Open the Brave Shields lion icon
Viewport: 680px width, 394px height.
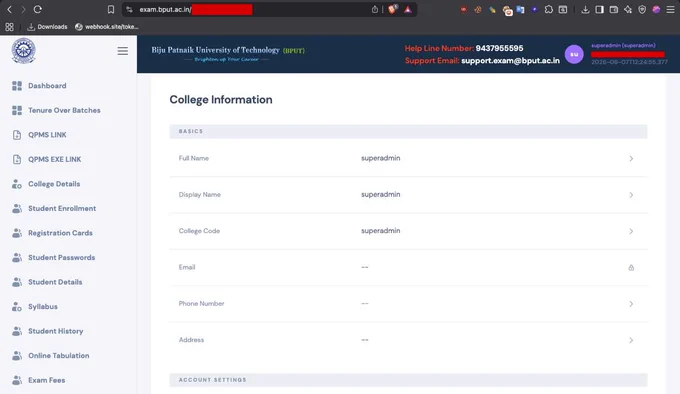(392, 9)
